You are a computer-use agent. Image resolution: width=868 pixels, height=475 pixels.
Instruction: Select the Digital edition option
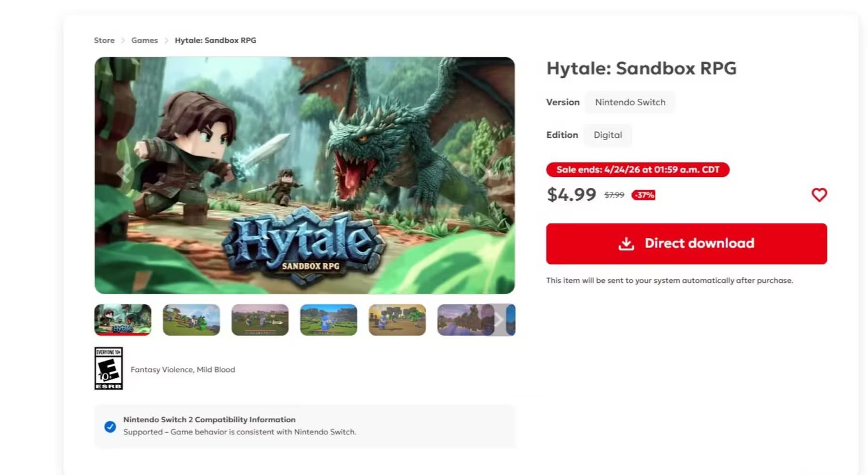click(608, 135)
